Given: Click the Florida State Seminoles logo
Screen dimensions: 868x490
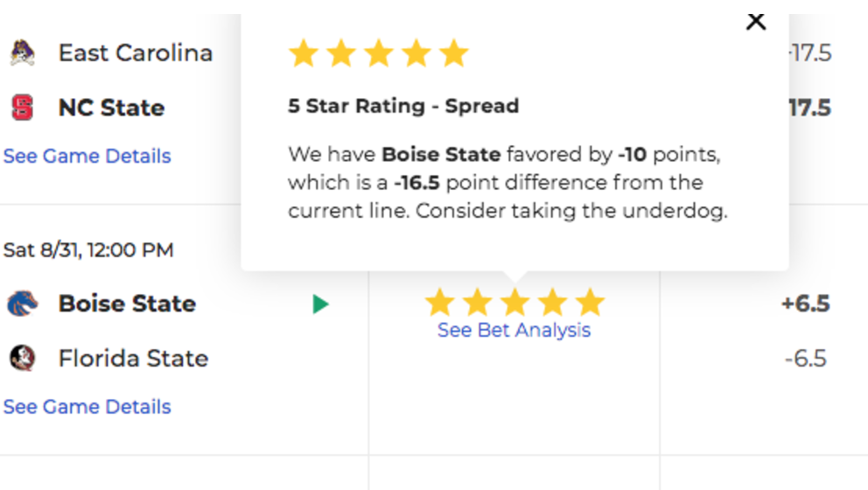Looking at the screenshot, I should point(23,358).
